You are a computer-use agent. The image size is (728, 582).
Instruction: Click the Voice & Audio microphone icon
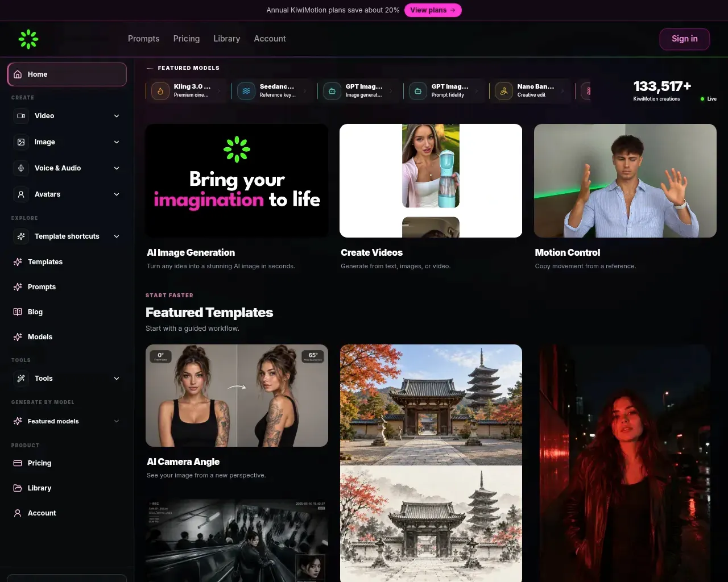point(21,168)
